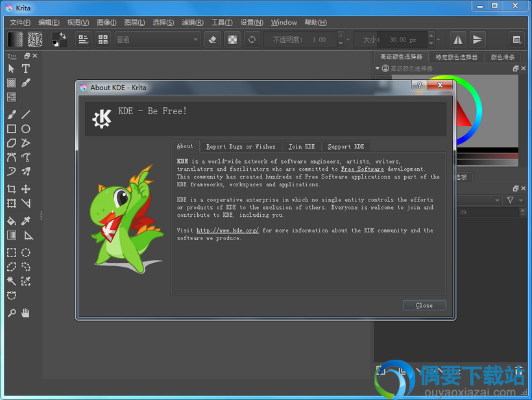Select the Bezier Curve Selection tool

point(12,295)
